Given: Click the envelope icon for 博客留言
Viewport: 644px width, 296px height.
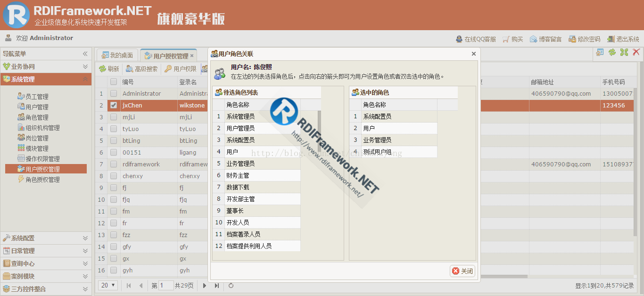Looking at the screenshot, I should tap(534, 39).
